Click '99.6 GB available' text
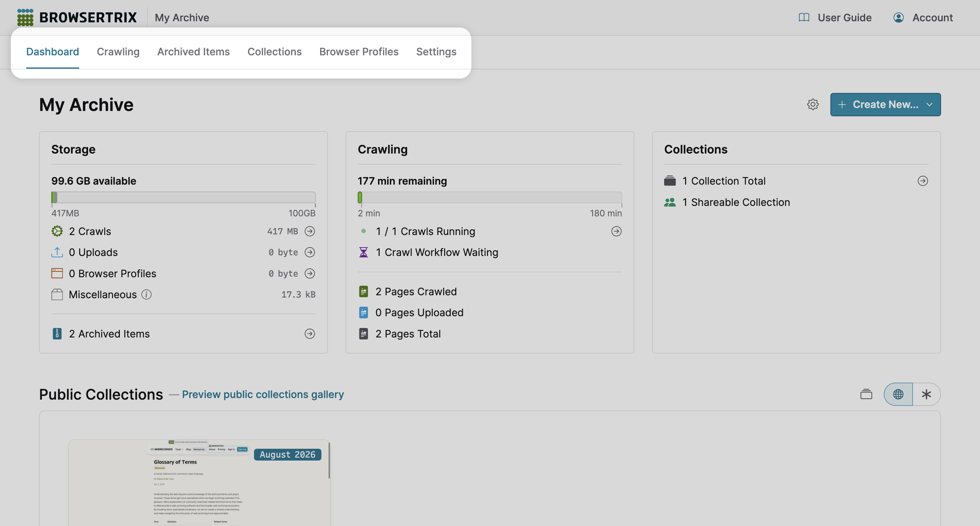This screenshot has width=980, height=526. point(94,181)
